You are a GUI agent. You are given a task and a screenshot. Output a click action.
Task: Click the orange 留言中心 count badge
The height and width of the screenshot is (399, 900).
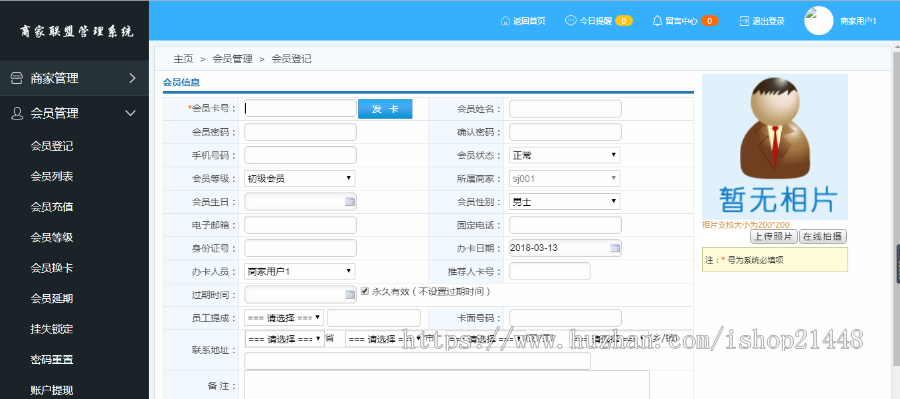click(x=709, y=21)
